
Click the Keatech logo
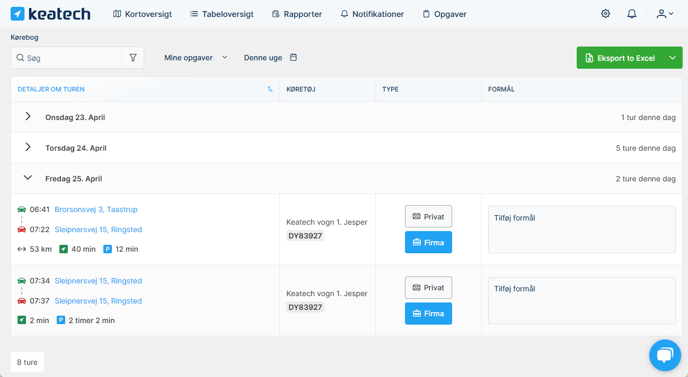50,14
